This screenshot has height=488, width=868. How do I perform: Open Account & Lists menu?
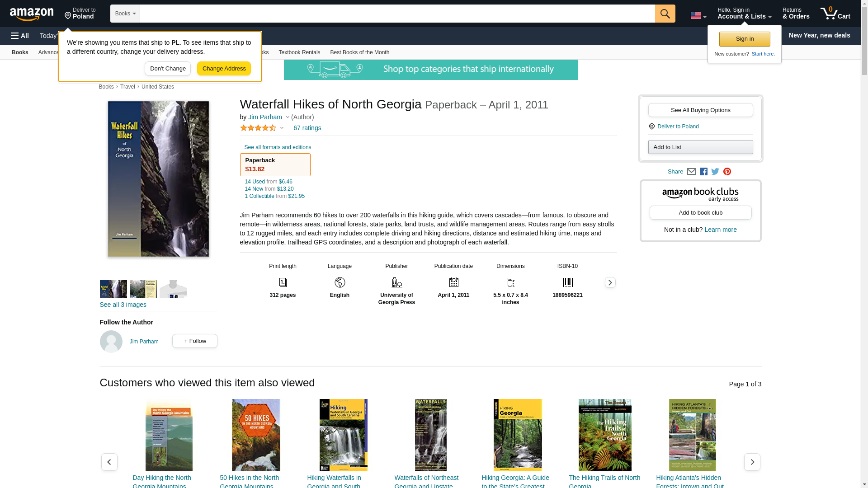744,14
